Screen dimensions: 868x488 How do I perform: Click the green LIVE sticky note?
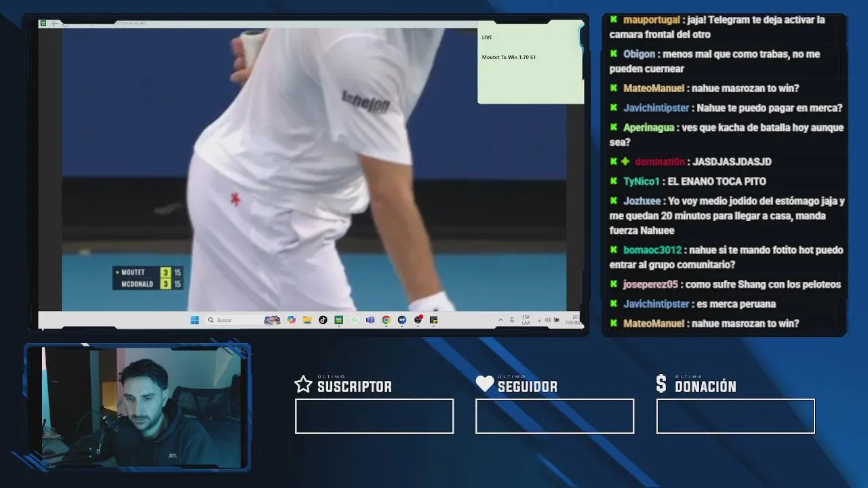[x=530, y=62]
